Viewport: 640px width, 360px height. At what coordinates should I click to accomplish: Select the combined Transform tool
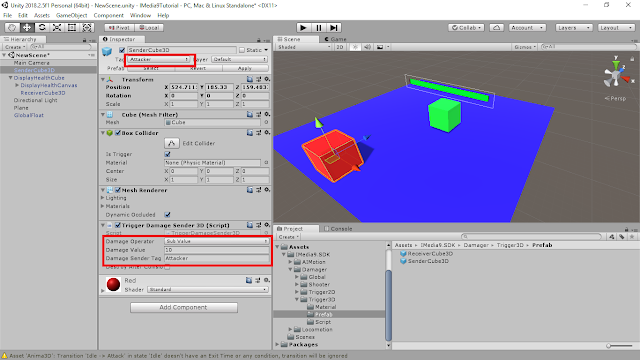87,27
